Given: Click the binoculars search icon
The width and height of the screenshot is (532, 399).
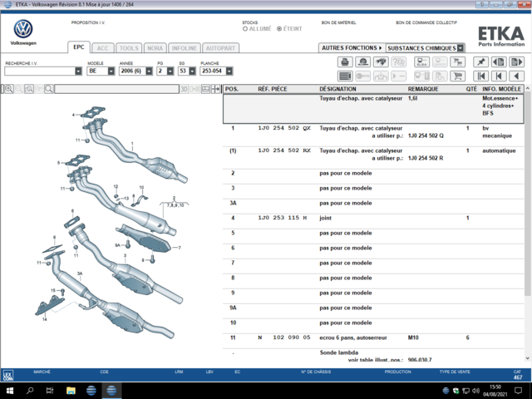Looking at the screenshot, I should [x=381, y=62].
